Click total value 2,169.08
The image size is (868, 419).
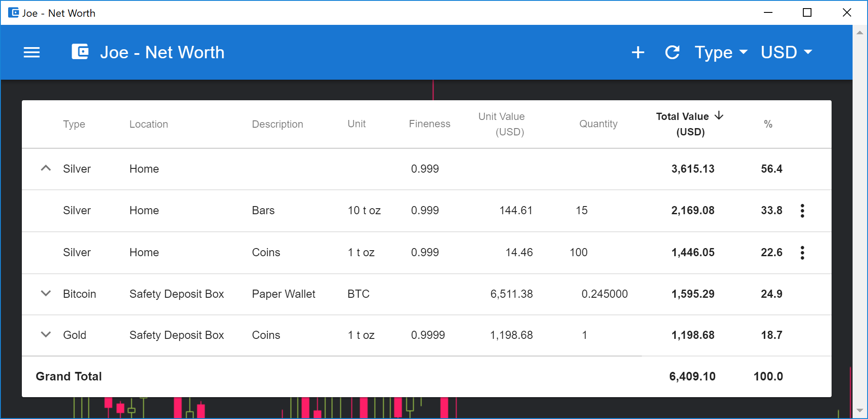click(693, 210)
